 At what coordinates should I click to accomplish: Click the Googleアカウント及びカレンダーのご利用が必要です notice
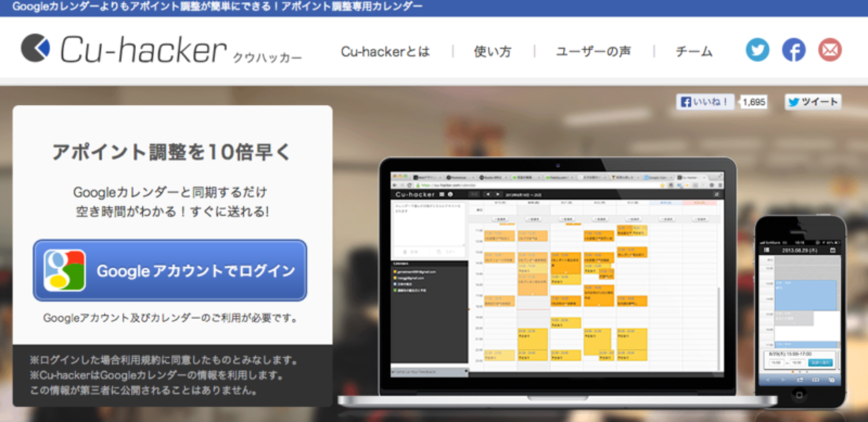(170, 319)
